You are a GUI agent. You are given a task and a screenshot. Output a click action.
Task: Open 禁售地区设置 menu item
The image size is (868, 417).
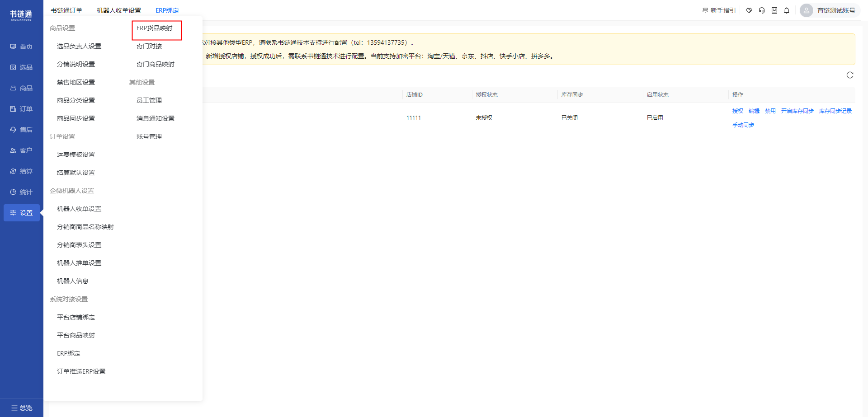click(76, 82)
